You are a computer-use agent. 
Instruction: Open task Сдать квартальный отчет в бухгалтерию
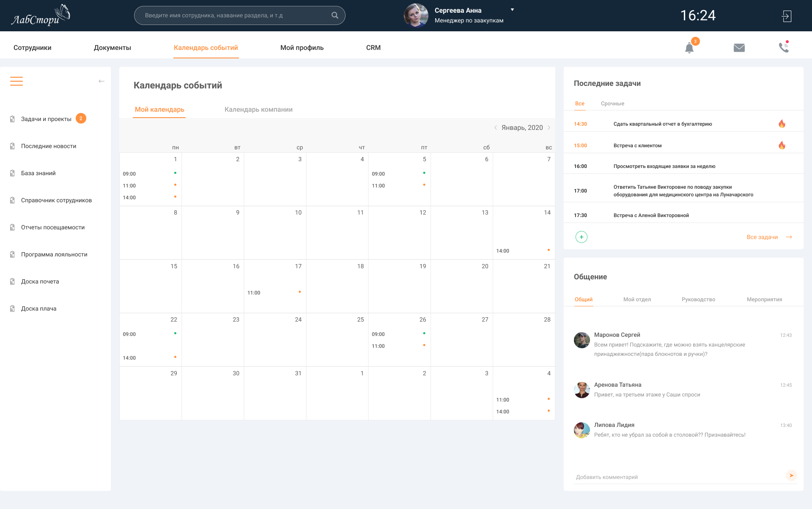(663, 124)
